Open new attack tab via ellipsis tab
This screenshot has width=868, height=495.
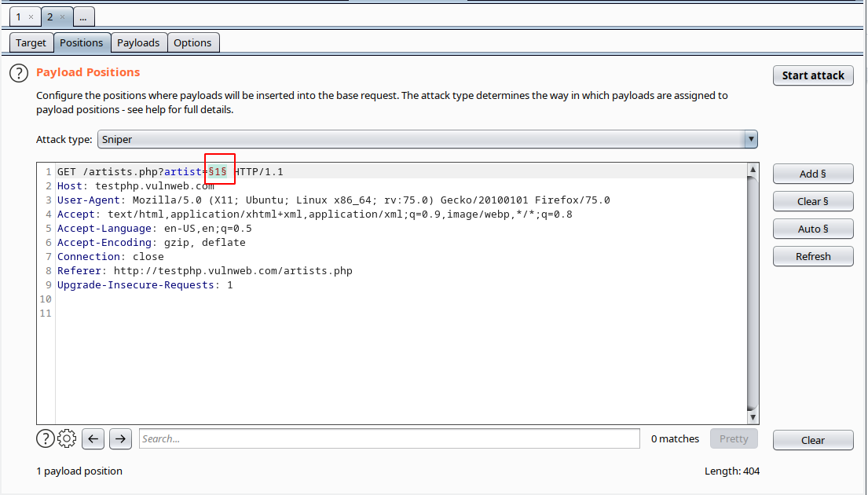83,15
